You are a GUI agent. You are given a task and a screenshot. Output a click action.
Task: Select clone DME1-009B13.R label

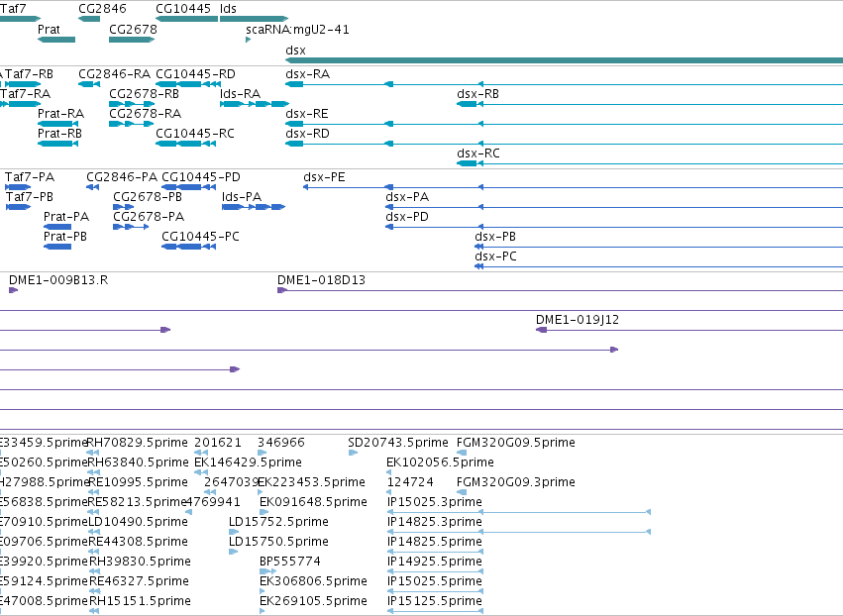58,280
